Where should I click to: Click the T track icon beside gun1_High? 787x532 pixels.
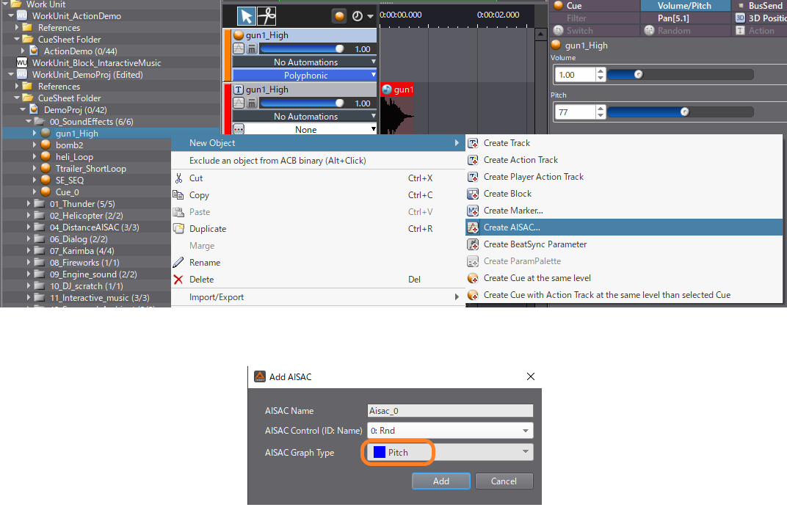pyautogui.click(x=239, y=90)
